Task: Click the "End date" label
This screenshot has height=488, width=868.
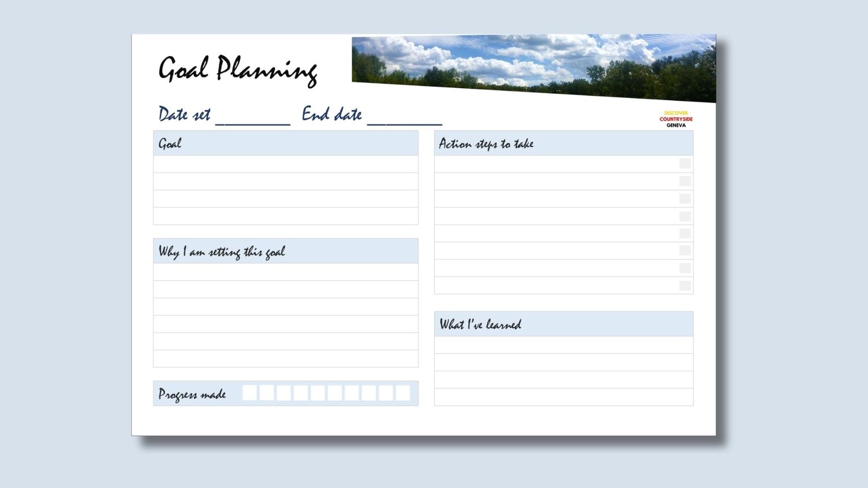Action: (x=332, y=114)
